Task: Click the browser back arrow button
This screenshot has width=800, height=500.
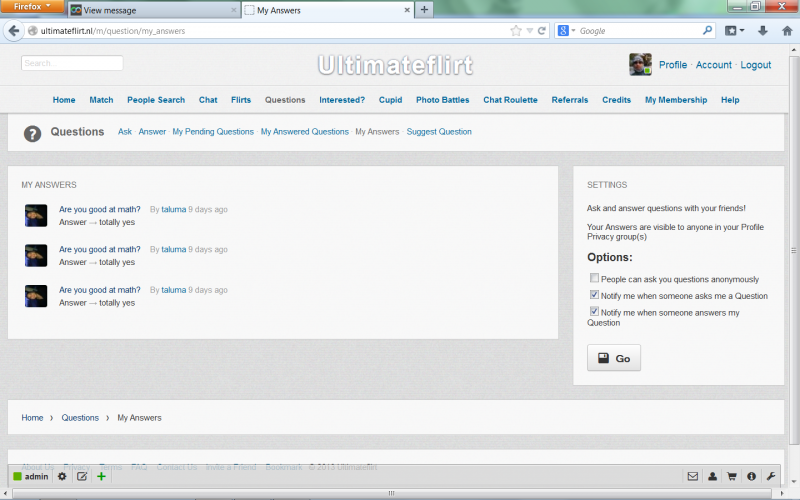Action: [x=14, y=31]
